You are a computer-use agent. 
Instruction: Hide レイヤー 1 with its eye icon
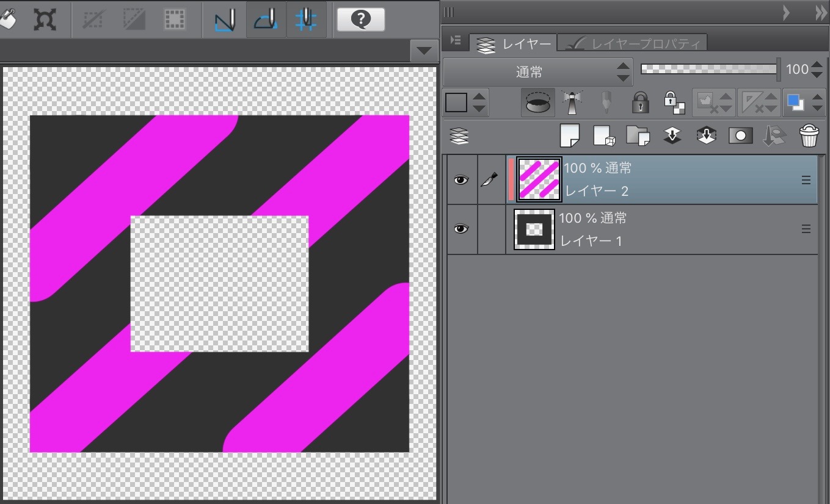[x=461, y=229]
